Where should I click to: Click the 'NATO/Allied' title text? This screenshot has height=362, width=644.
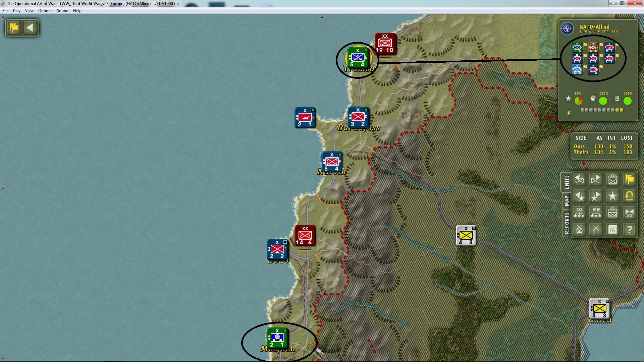pyautogui.click(x=594, y=27)
